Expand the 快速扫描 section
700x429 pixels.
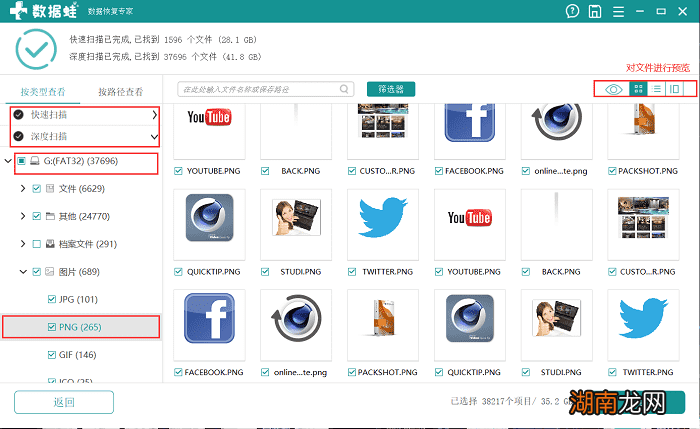(154, 115)
